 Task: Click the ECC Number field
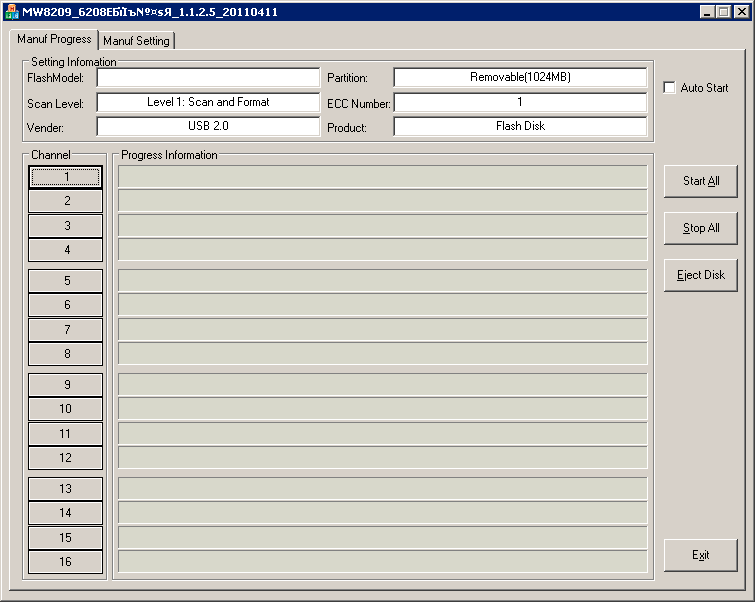pyautogui.click(x=520, y=102)
